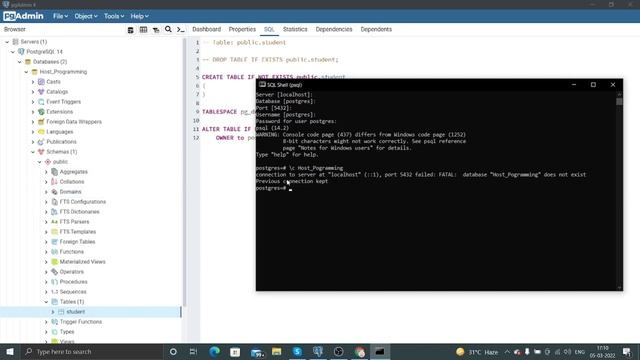Screen dimensions: 640x360
Task: Open Search Objects magnifier icon
Action: (x=168, y=29)
